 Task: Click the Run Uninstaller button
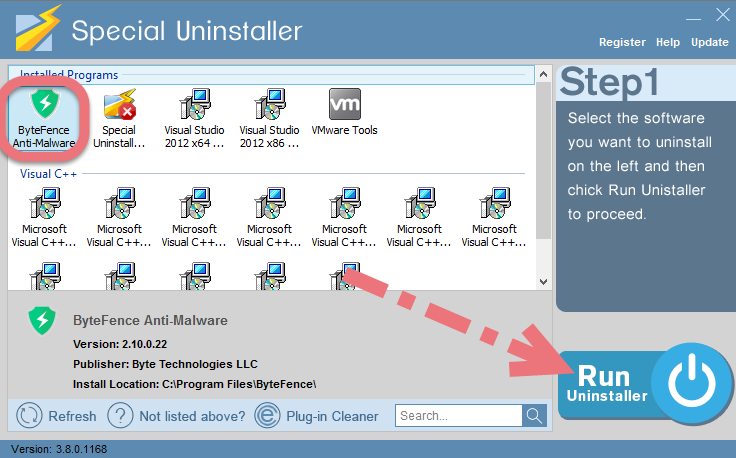pyautogui.click(x=645, y=384)
